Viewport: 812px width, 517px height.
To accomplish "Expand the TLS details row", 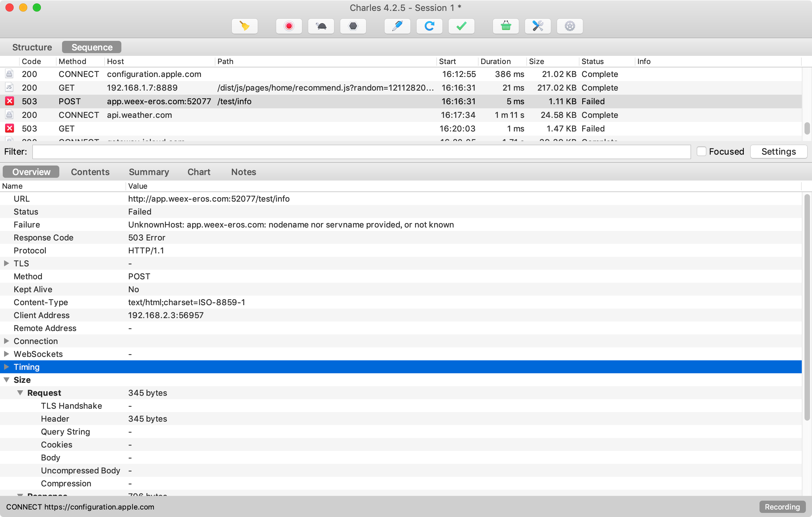I will [6, 263].
